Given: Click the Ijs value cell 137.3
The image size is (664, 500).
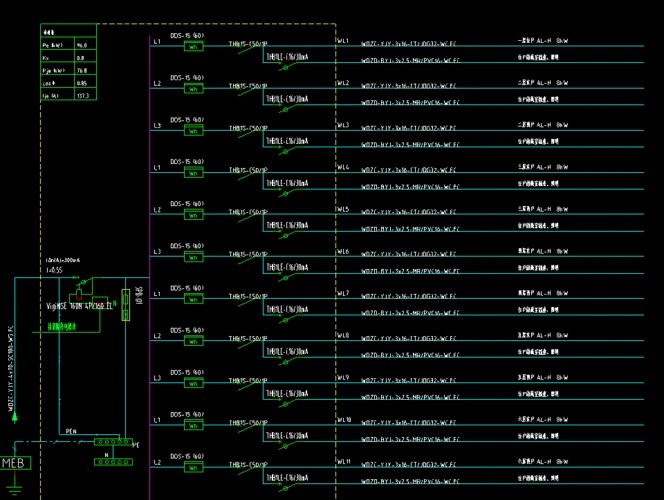Looking at the screenshot, I should pos(82,96).
